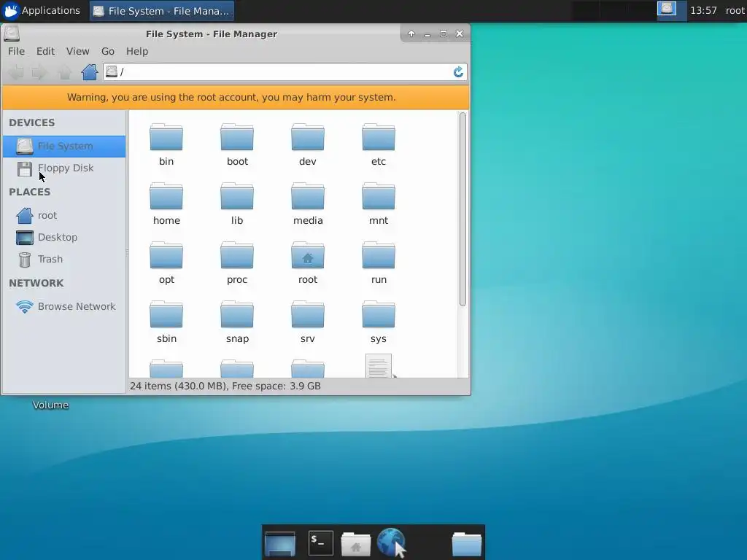Click the clock in top panel

(x=704, y=10)
